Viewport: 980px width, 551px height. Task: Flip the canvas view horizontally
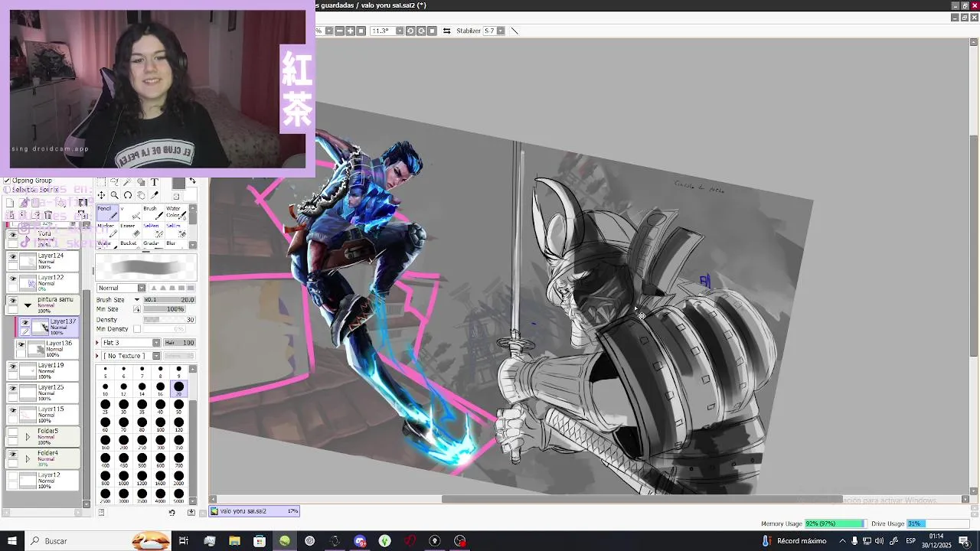tap(446, 31)
